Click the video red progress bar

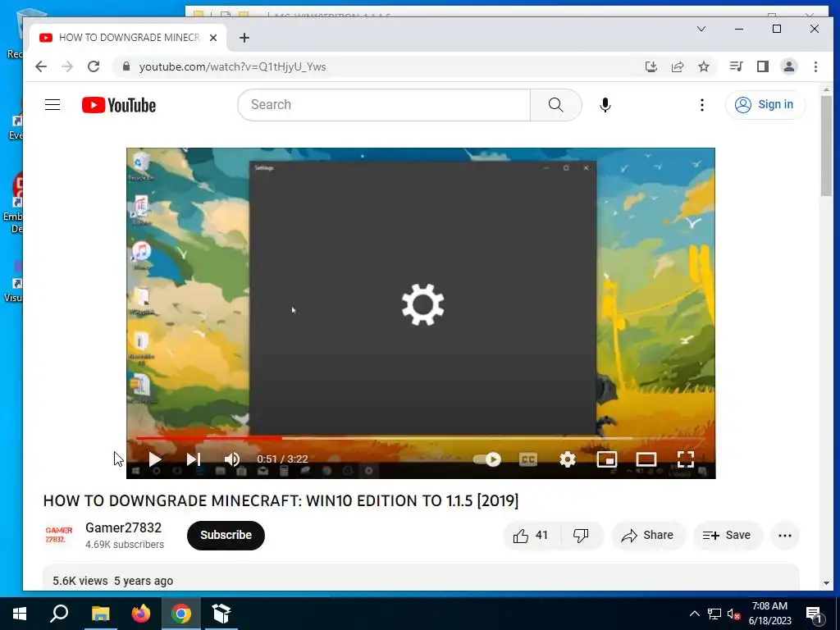click(209, 438)
